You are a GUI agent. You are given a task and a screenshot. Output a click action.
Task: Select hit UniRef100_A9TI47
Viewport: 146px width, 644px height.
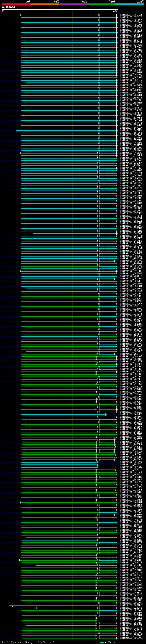point(131,20)
